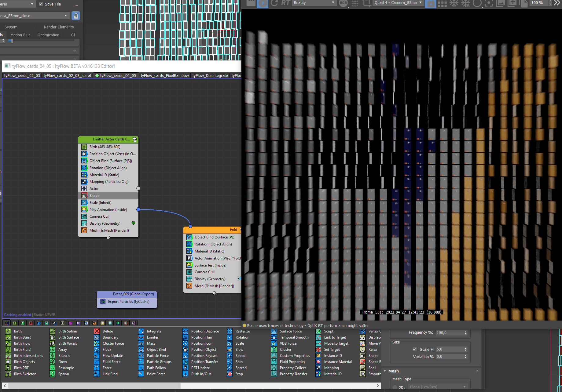The height and width of the screenshot is (392, 562).
Task: Click the three-dot options button near Save File
Action: pyautogui.click(x=76, y=4)
